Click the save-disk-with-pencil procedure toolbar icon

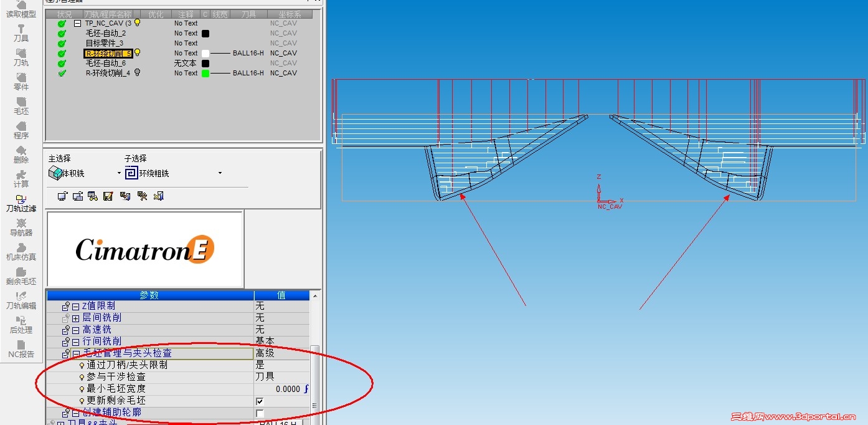[x=108, y=196]
